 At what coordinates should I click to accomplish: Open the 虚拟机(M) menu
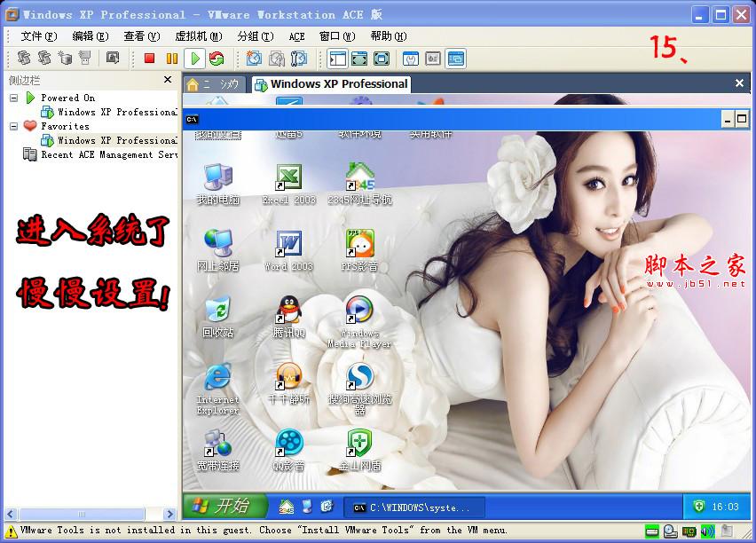pyautogui.click(x=199, y=36)
